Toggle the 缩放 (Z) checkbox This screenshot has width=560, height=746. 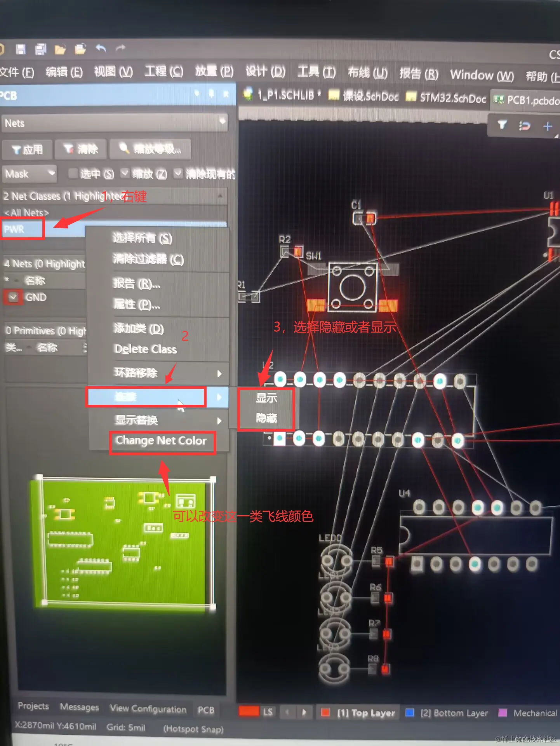[125, 173]
